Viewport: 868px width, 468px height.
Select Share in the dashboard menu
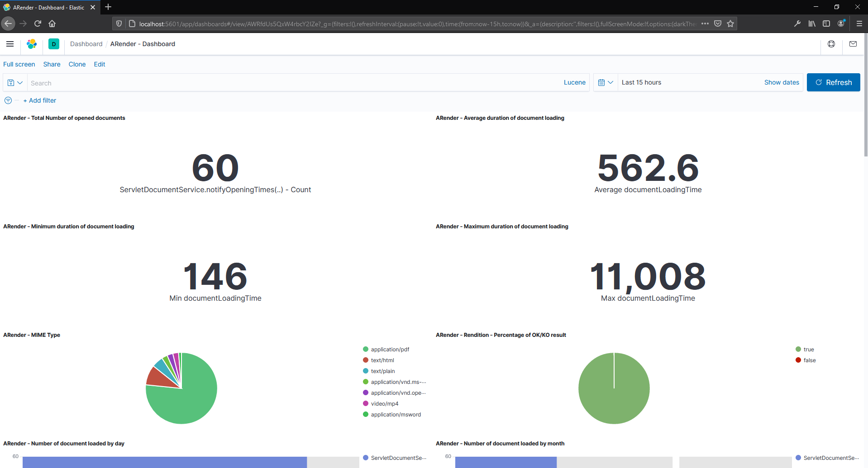coord(52,64)
